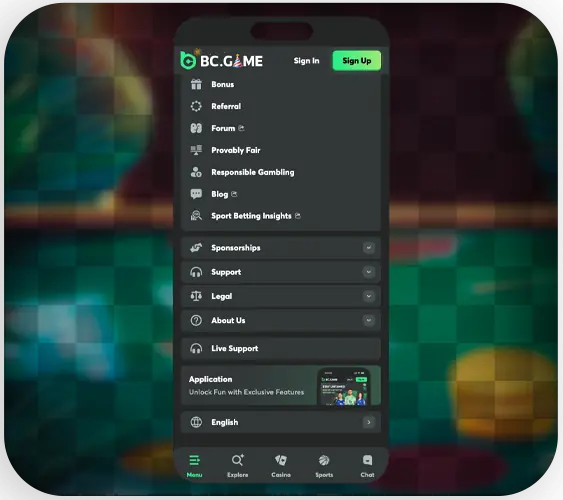The image size is (563, 500).
Task: Click 'Unlock Fun with Exclusive Features' text
Action: pyautogui.click(x=246, y=392)
